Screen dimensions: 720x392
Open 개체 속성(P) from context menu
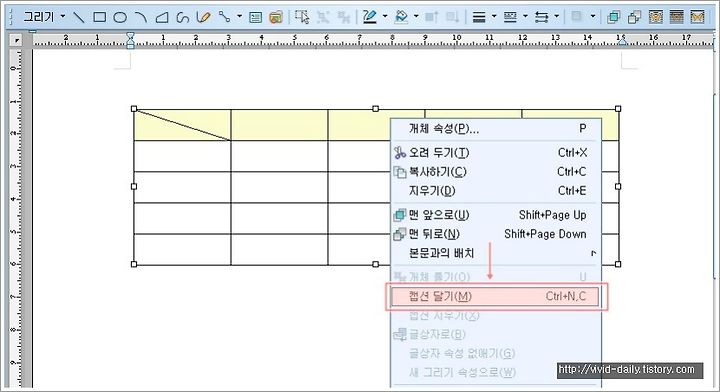[495, 129]
